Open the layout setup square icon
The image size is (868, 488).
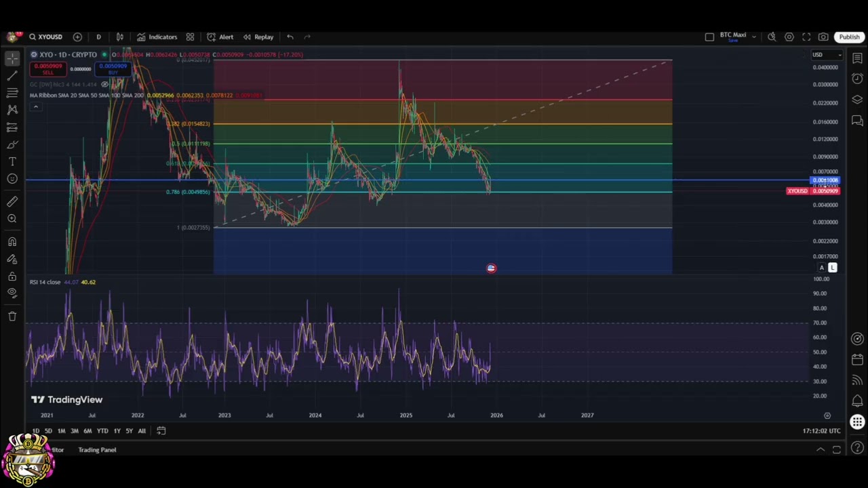tap(709, 37)
